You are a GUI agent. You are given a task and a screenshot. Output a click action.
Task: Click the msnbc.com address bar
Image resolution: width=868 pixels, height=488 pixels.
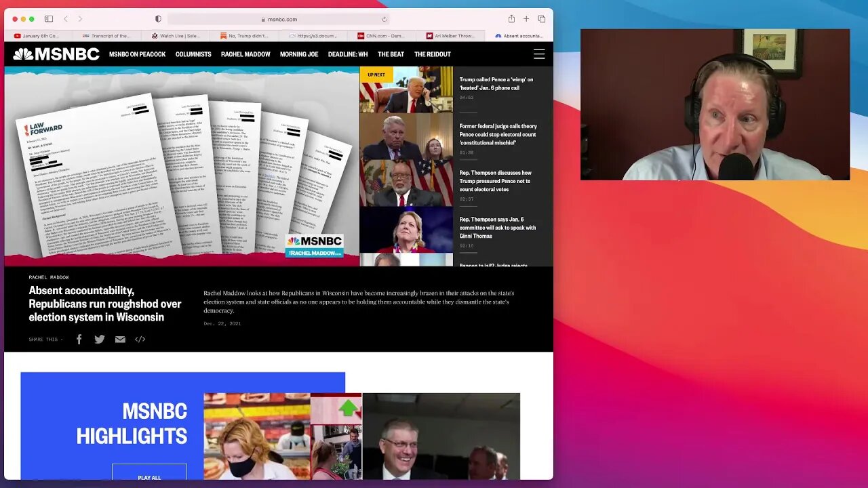coord(279,19)
